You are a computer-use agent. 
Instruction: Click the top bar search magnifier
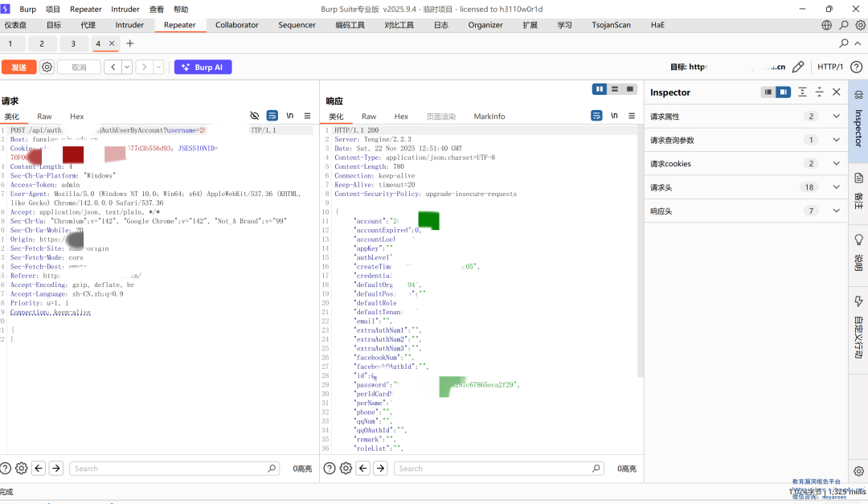point(844,25)
